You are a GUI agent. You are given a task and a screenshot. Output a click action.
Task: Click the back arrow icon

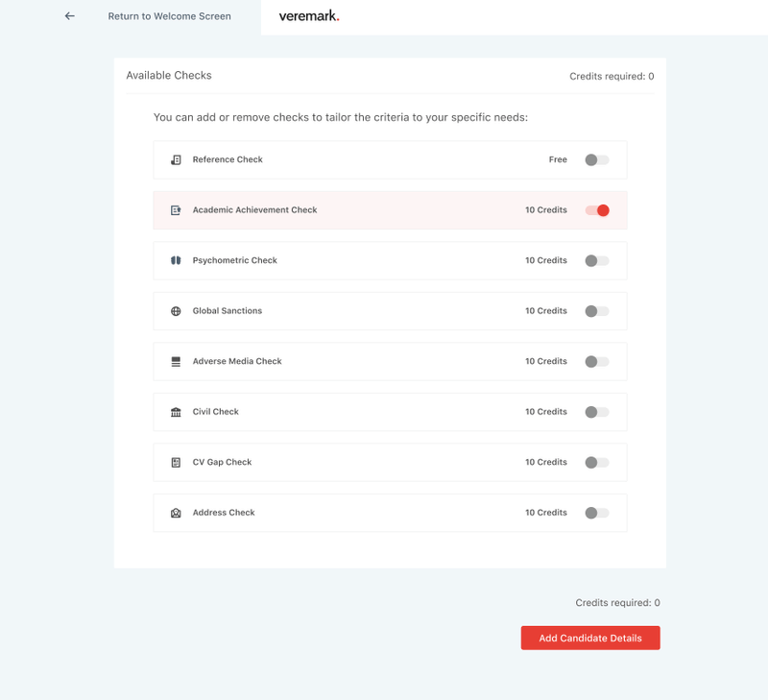pyautogui.click(x=69, y=16)
